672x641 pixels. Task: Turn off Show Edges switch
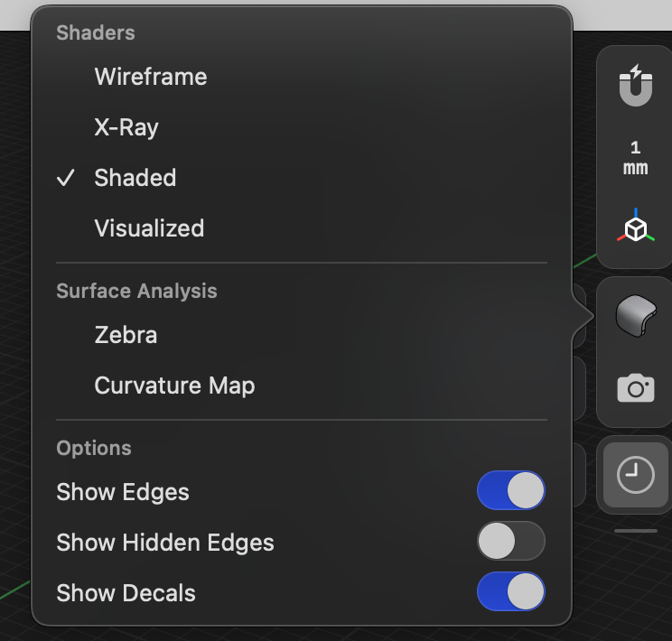pos(511,490)
